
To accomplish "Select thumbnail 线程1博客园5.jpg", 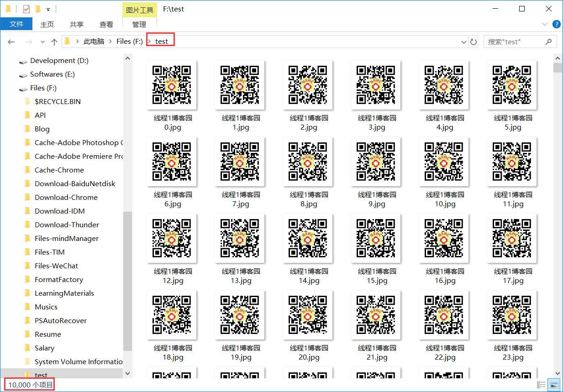I will coord(512,85).
